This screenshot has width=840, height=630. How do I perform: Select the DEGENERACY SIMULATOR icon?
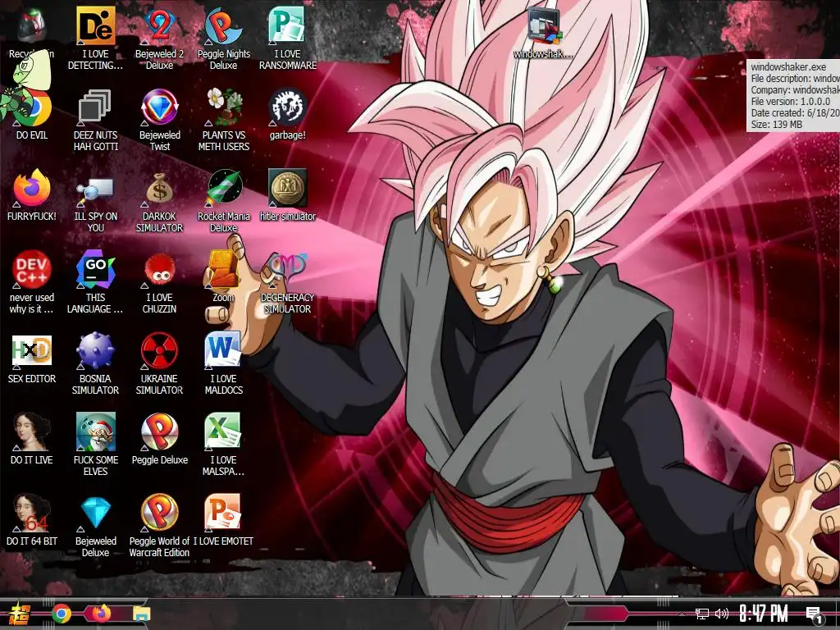[288, 269]
